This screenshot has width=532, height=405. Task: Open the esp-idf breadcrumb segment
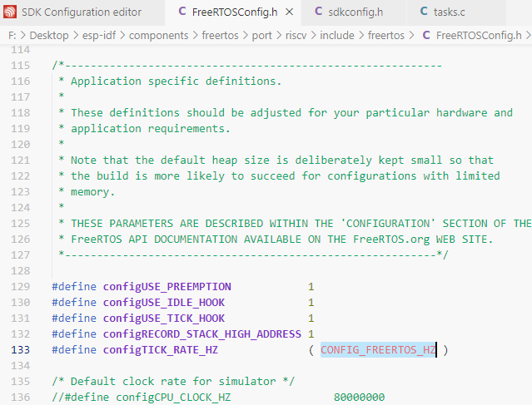tap(99, 35)
